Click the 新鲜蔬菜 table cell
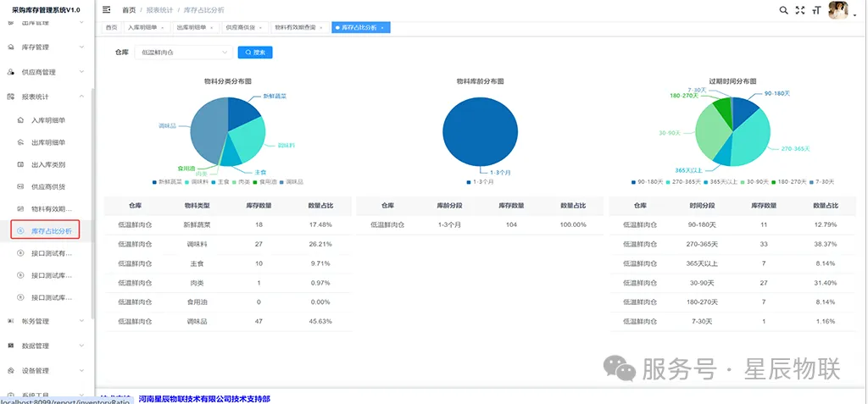 (196, 224)
